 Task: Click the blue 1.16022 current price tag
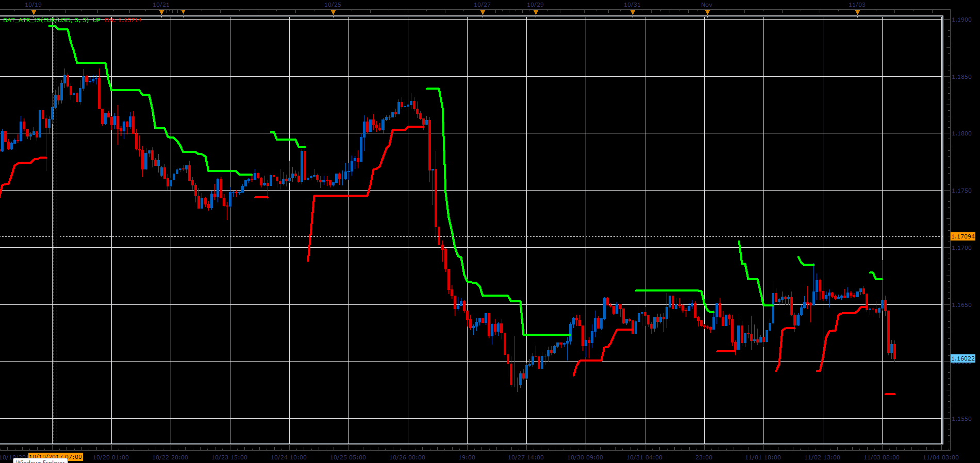tap(963, 358)
